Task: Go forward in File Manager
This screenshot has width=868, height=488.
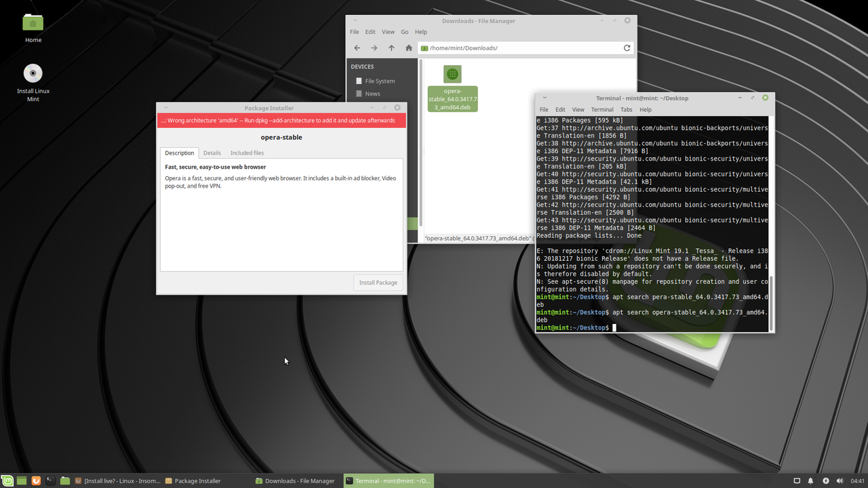Action: 374,48
